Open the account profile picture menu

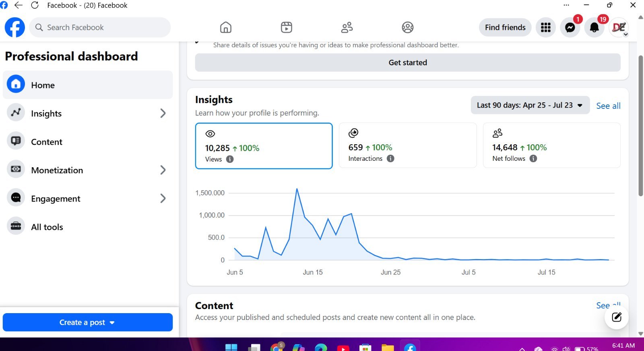pyautogui.click(x=619, y=27)
